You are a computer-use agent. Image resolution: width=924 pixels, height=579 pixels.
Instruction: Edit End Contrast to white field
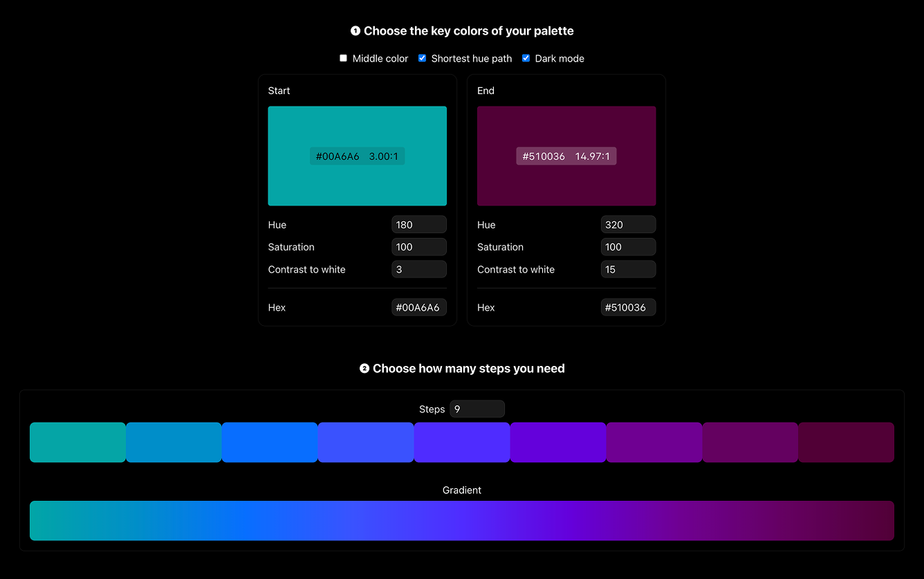[x=628, y=269]
